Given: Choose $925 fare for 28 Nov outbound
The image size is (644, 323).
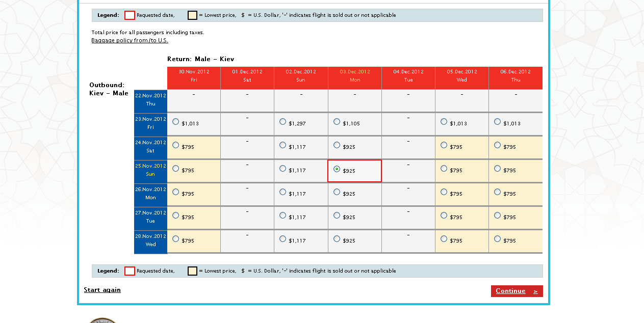Looking at the screenshot, I should tap(337, 239).
